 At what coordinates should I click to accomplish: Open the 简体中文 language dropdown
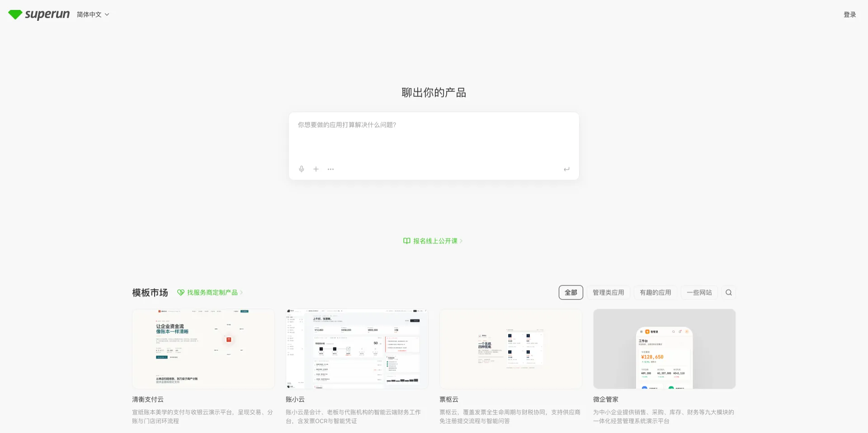coord(93,14)
